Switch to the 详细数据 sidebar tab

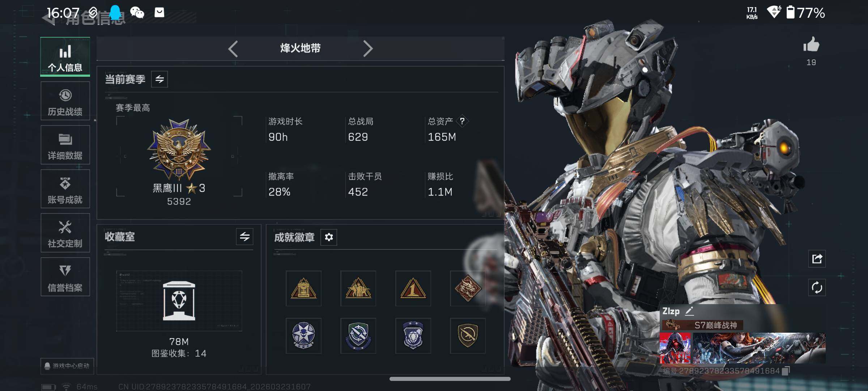[x=65, y=145]
